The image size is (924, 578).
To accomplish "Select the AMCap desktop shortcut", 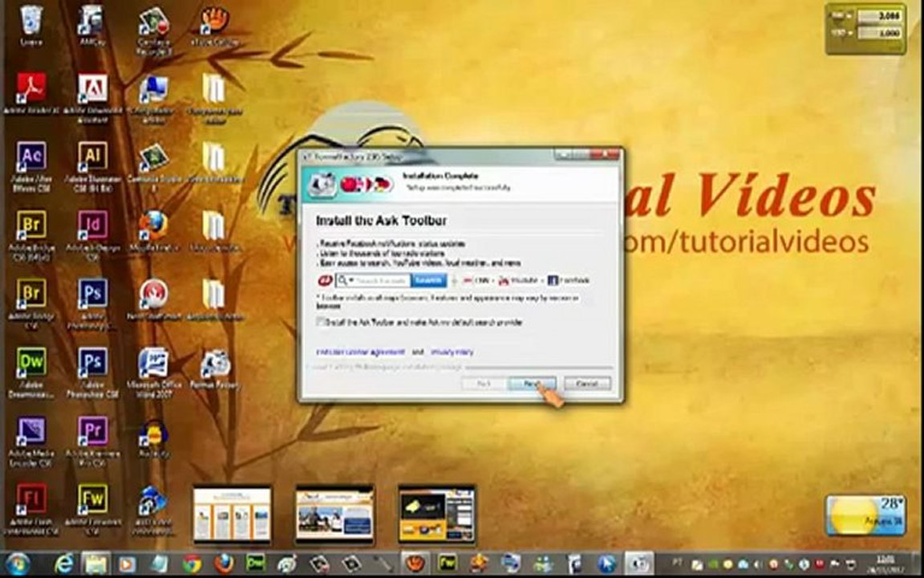I will [92, 26].
